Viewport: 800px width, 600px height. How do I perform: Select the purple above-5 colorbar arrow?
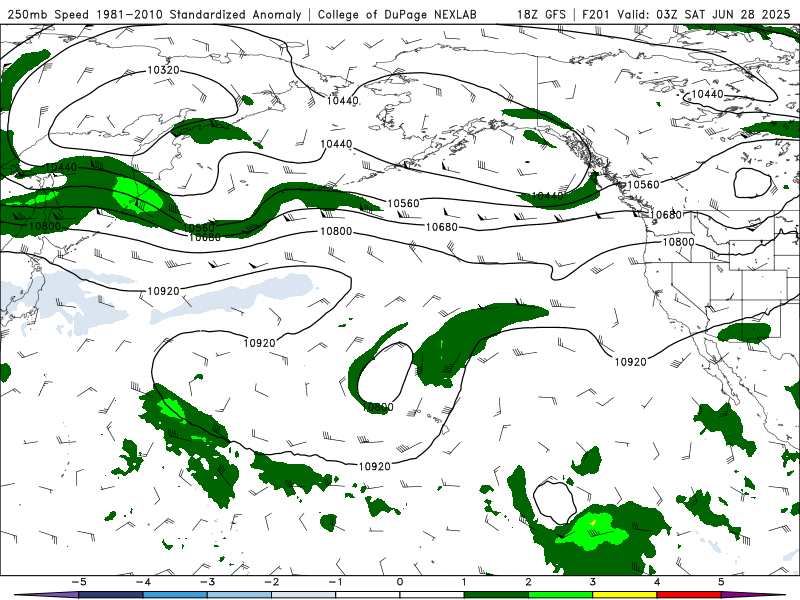click(753, 595)
